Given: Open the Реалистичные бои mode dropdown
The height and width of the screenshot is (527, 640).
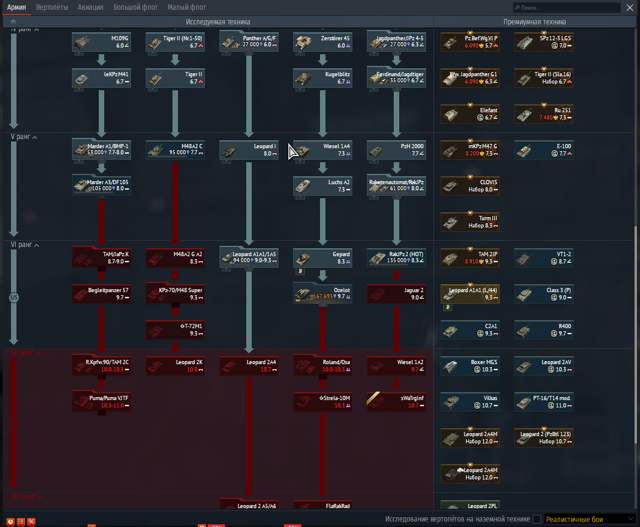Looking at the screenshot, I should [590, 519].
